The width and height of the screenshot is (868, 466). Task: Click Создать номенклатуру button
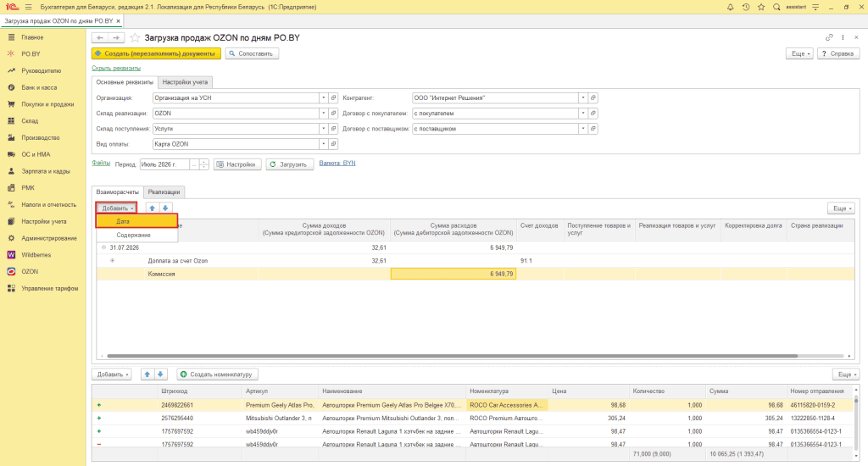pos(218,374)
